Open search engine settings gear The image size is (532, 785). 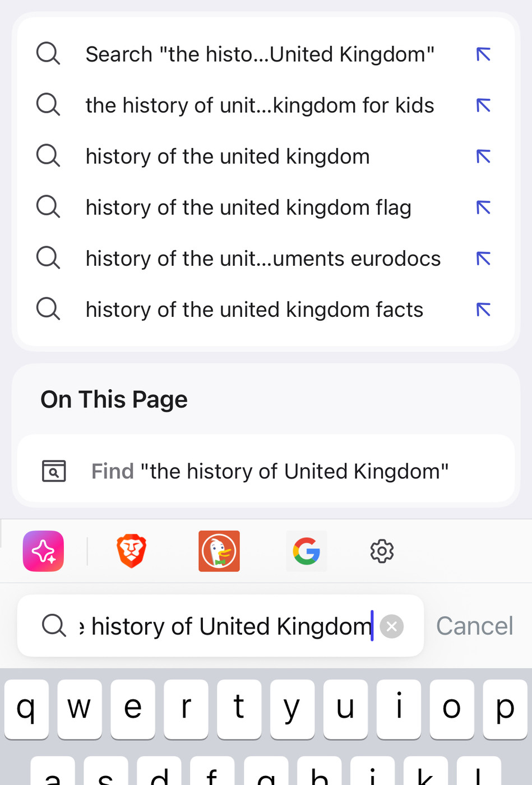coord(382,551)
